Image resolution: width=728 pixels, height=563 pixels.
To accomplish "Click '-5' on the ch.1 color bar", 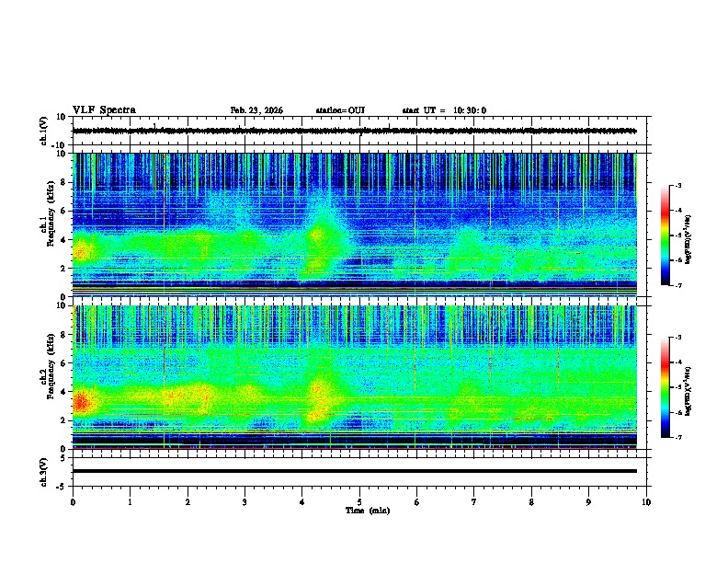I will (x=678, y=236).
